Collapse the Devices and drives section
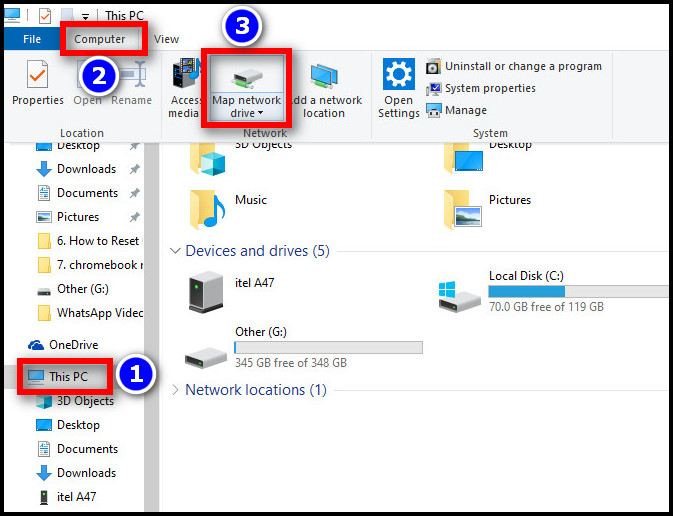The height and width of the screenshot is (516, 673). [x=175, y=251]
